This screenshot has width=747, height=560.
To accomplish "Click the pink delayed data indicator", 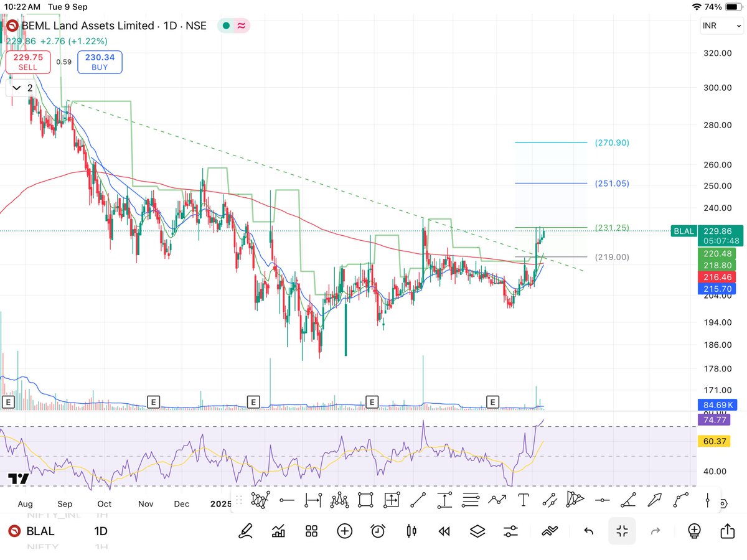I will [x=240, y=26].
